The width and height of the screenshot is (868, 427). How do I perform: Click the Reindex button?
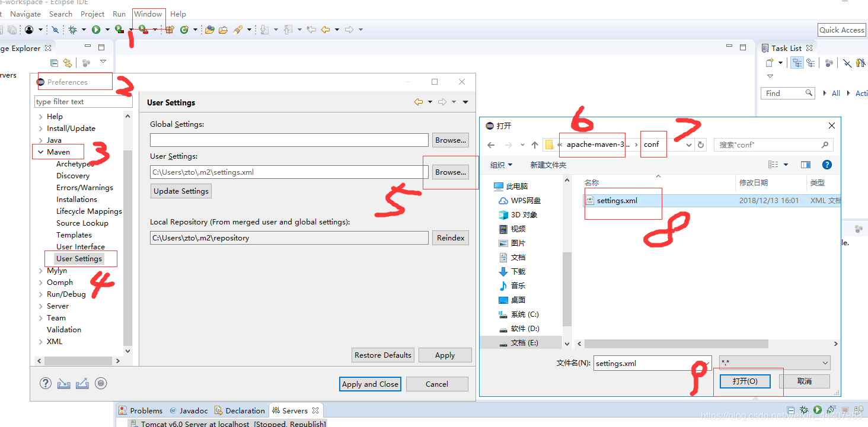coord(451,238)
